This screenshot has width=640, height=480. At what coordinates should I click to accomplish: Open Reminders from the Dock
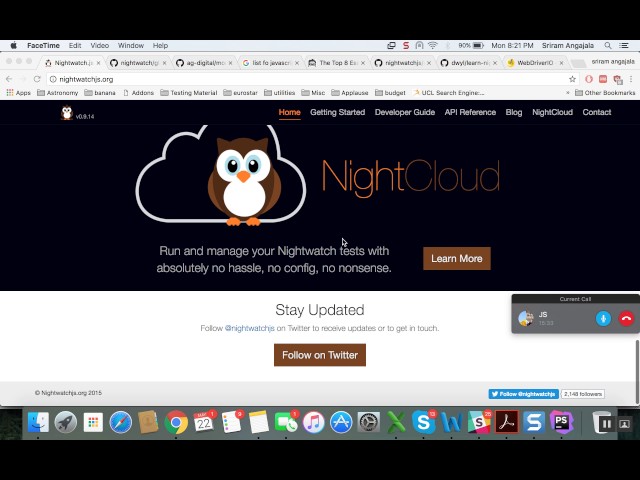(231, 422)
